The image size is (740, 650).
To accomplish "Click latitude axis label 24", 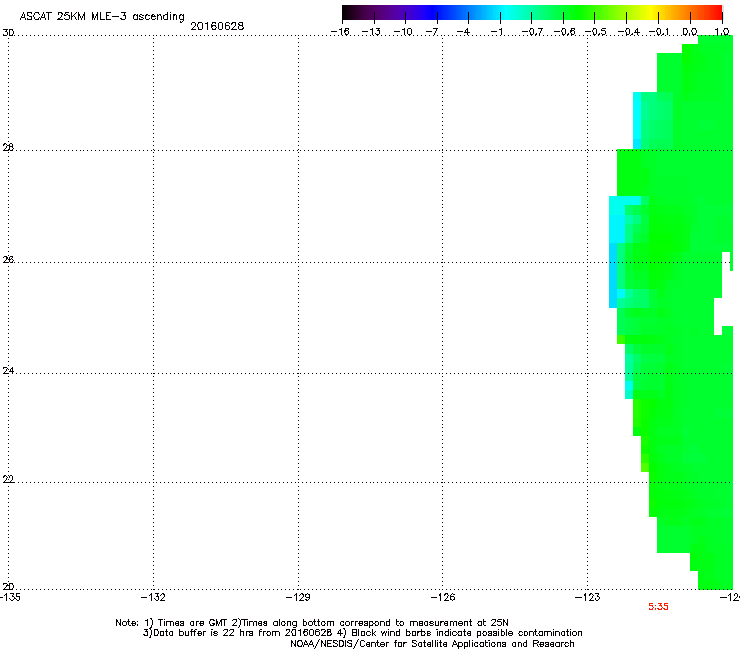I will (8, 371).
